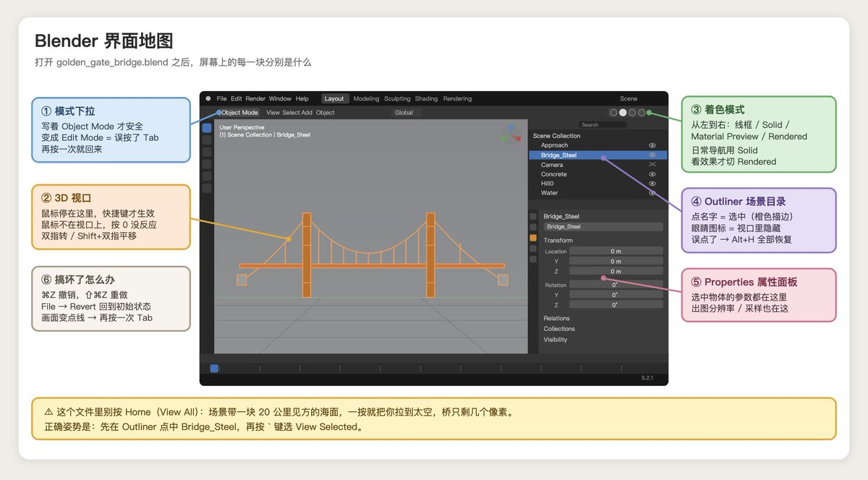Select the highlighted blue tool in the viewport toolbar

pyautogui.click(x=207, y=128)
